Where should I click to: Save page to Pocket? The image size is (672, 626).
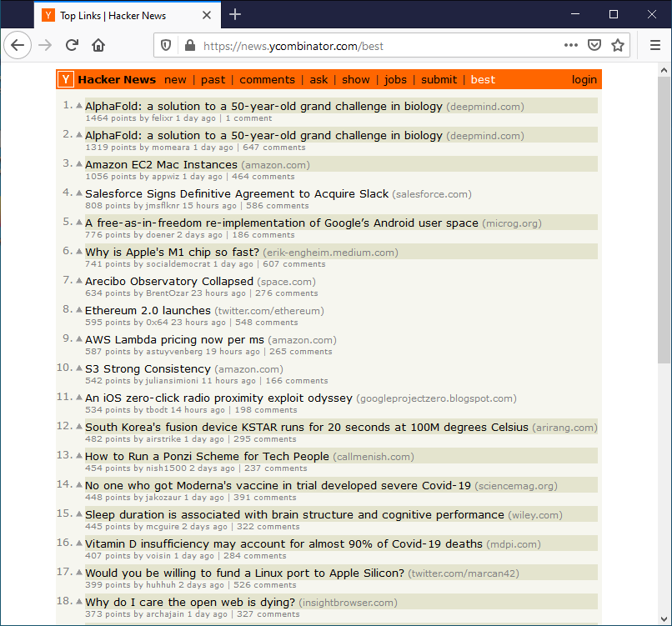point(594,45)
